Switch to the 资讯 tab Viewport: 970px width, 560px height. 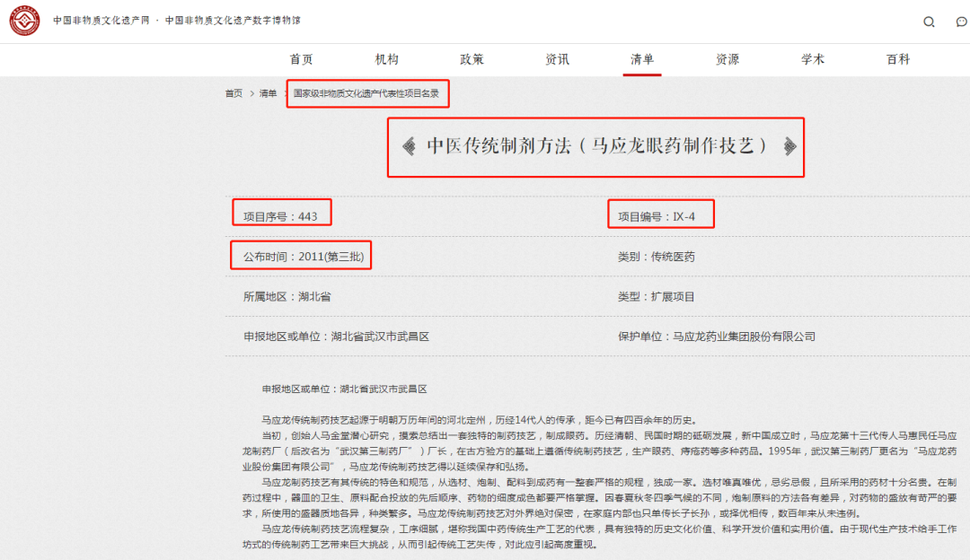[x=557, y=58]
